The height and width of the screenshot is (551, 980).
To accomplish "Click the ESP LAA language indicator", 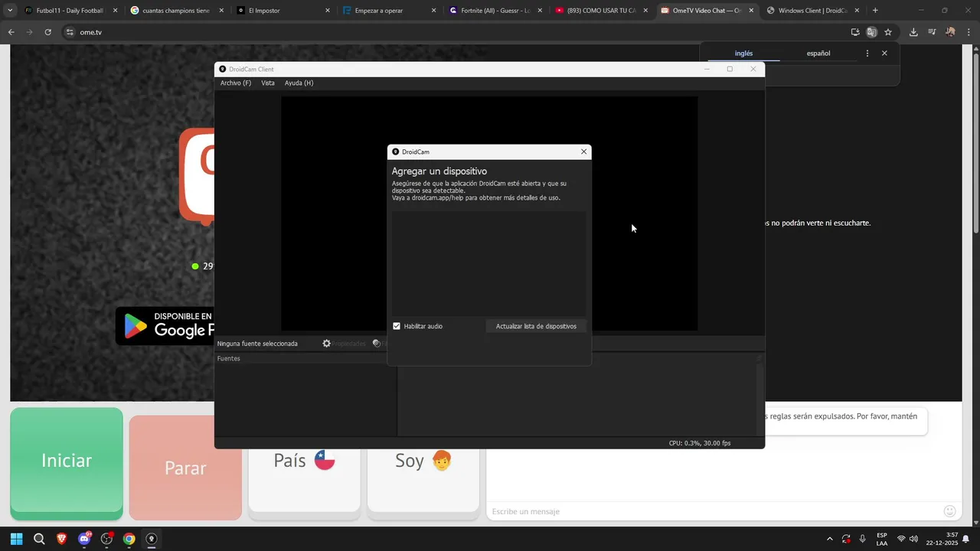I will point(882,539).
